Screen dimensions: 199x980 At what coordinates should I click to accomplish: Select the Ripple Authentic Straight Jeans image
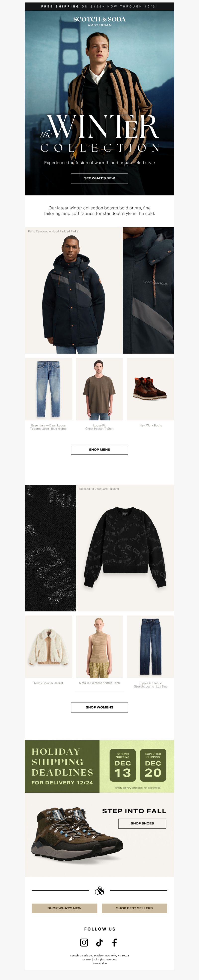(x=150, y=646)
